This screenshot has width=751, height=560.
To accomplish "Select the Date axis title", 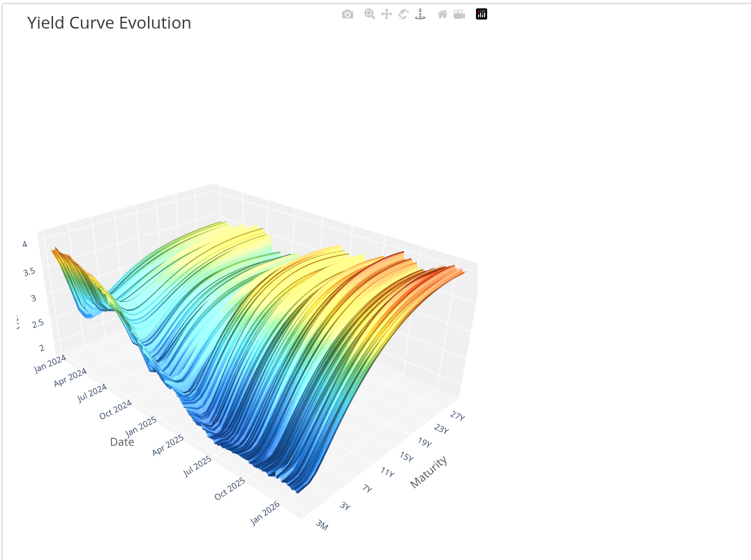I will pos(121,442).
